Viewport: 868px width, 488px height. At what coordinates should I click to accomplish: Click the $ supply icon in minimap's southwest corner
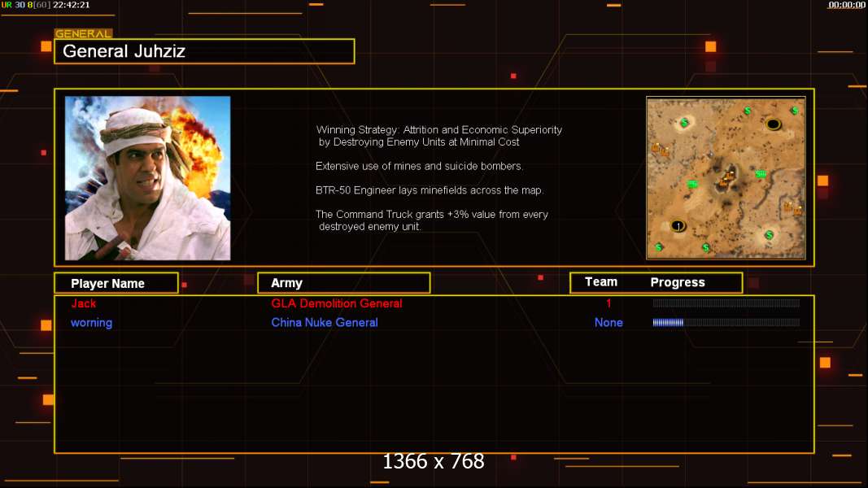click(x=659, y=247)
